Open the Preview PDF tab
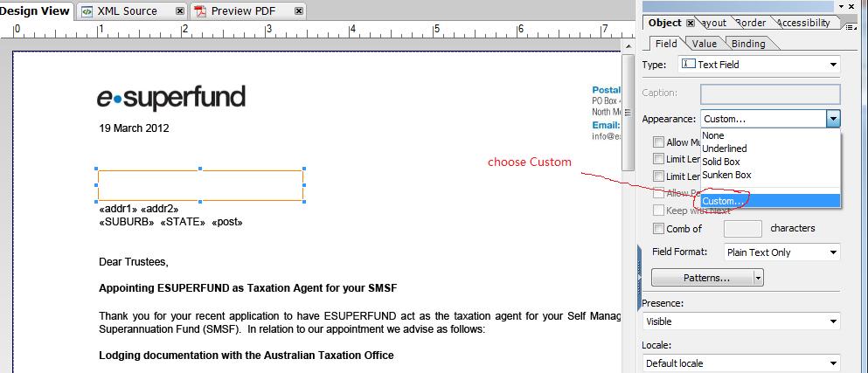Screen dimensions: 868x373 click(x=242, y=11)
